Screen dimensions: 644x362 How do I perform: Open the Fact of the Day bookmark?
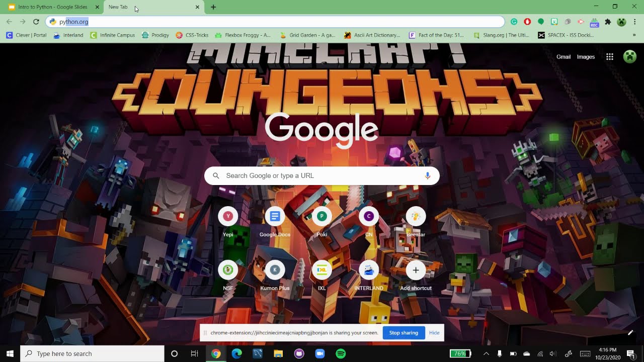(436, 35)
